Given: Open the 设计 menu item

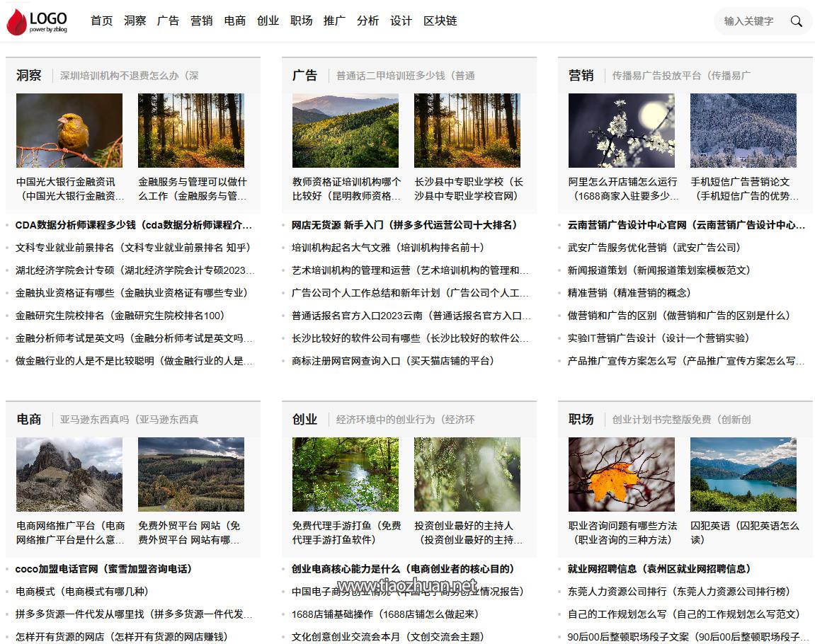Looking at the screenshot, I should (401, 21).
